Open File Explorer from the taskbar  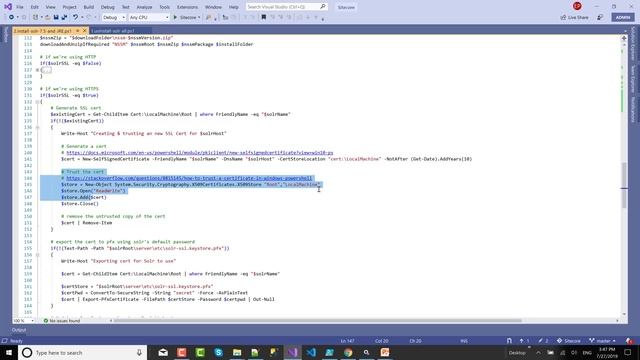pos(237,353)
